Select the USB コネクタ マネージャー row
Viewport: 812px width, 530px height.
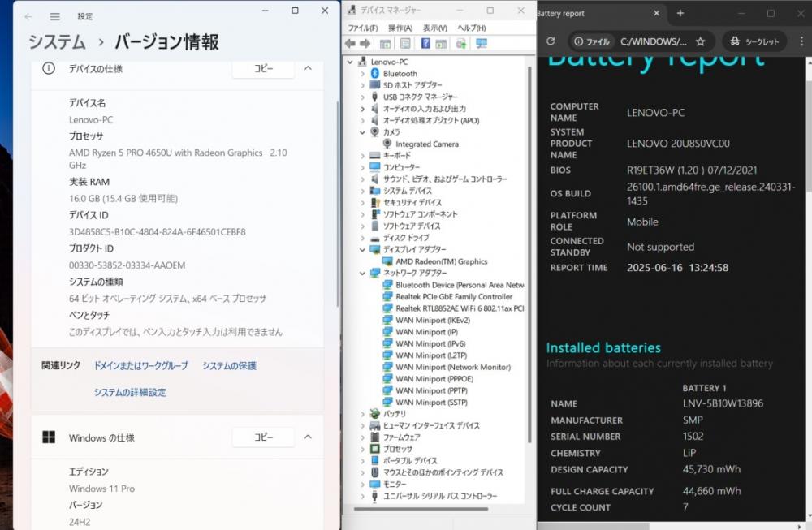point(421,97)
